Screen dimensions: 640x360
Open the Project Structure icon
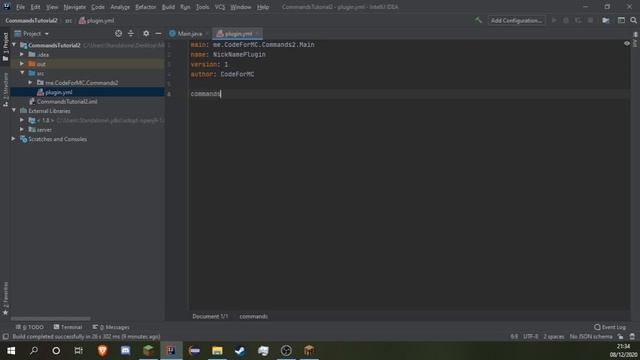click(606, 20)
